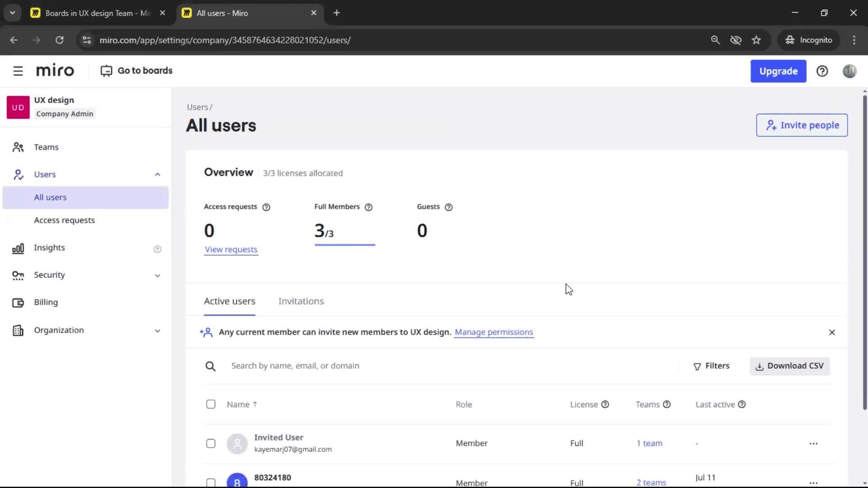Click the Users breadcrumb
Screen dimensions: 868x488
(x=198, y=107)
